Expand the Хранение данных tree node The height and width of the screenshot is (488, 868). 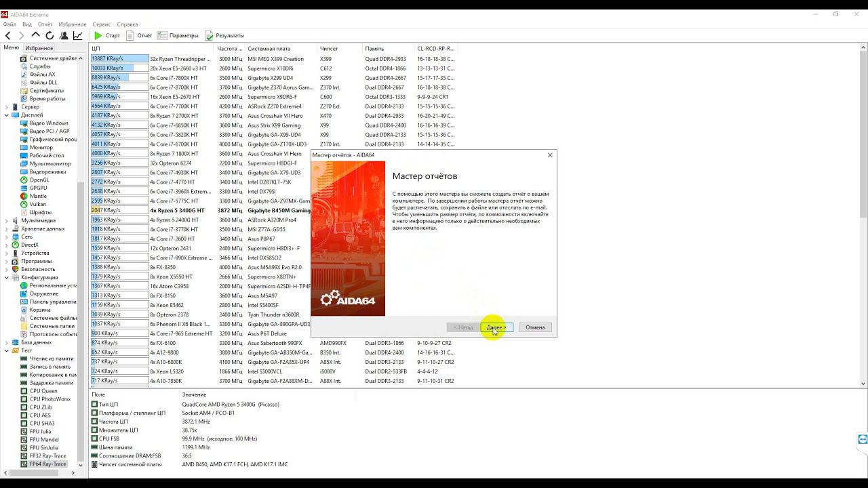[x=7, y=228]
